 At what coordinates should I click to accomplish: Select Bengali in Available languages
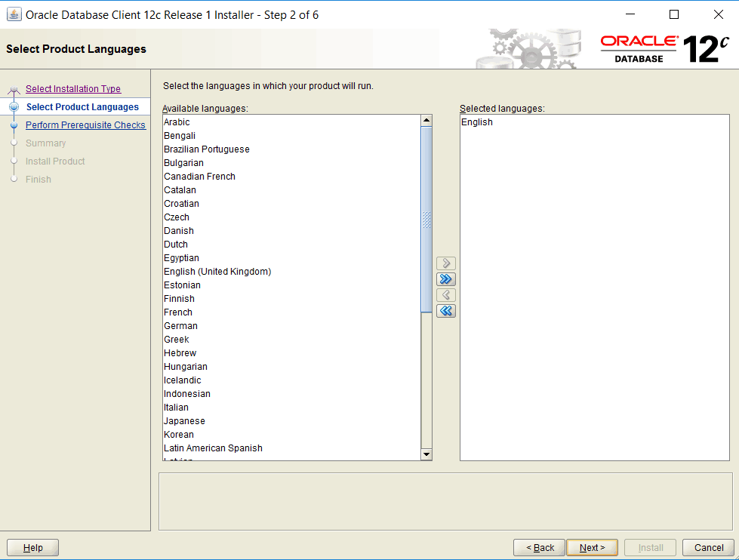[291, 136]
